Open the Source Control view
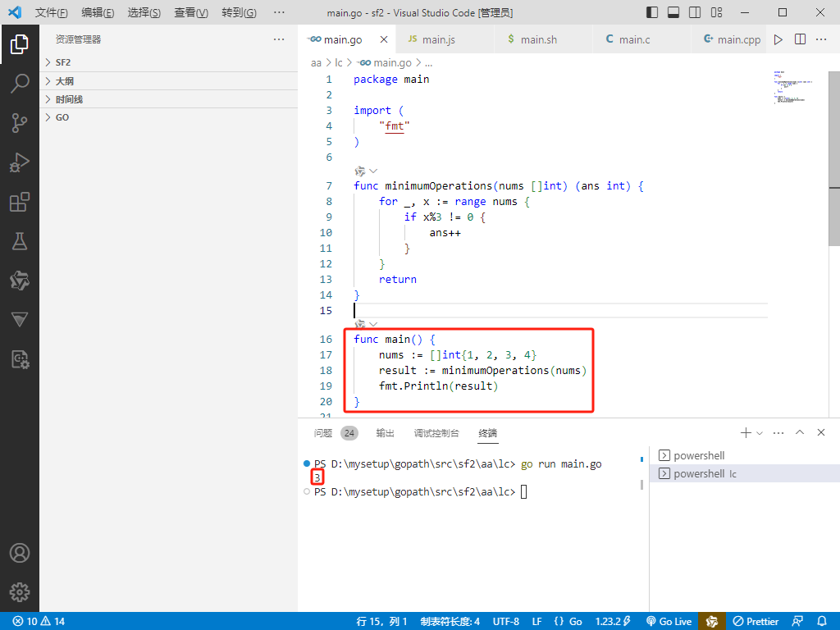This screenshot has height=630, width=840. [x=20, y=123]
